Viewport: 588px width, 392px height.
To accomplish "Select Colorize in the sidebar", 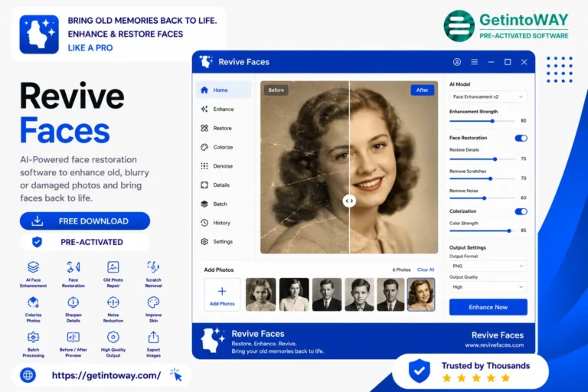I will (x=224, y=147).
